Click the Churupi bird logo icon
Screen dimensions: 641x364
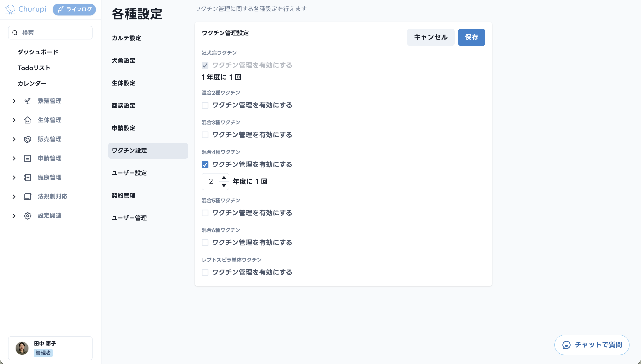(10, 9)
